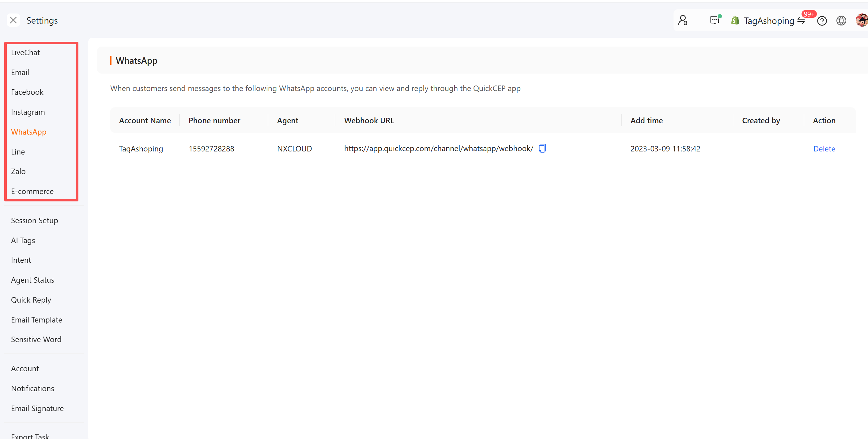The image size is (868, 439).
Task: Click the TagAshoping store name in header
Action: 769,21
